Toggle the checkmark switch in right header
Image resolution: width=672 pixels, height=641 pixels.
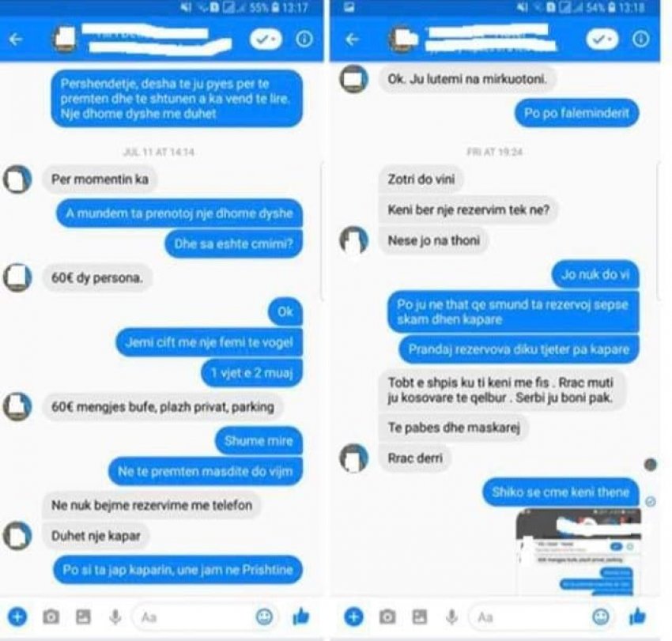click(x=602, y=40)
